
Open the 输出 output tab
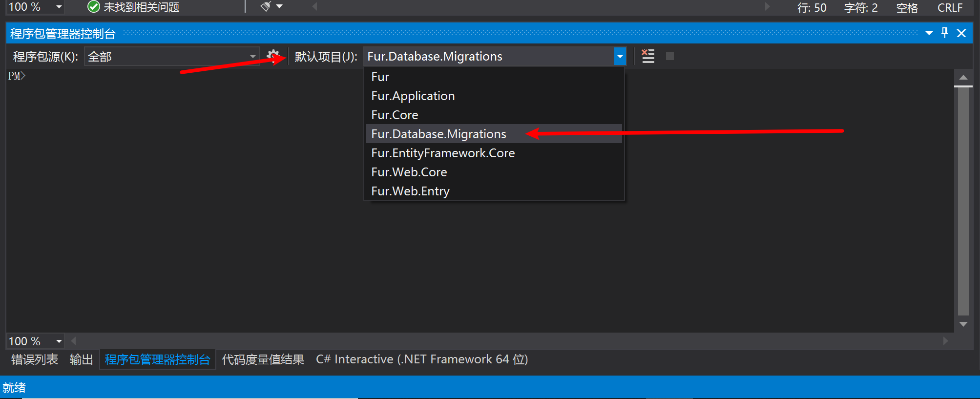coord(81,360)
